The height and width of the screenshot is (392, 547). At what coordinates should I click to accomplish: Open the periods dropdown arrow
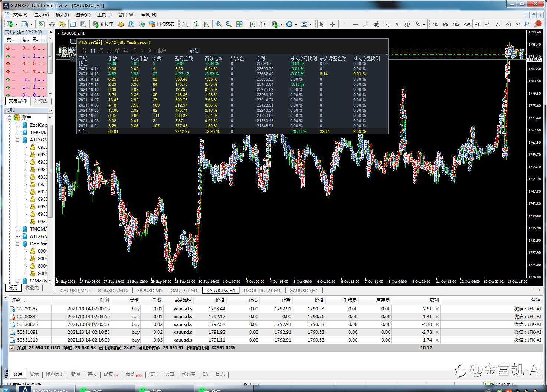tap(296, 24)
